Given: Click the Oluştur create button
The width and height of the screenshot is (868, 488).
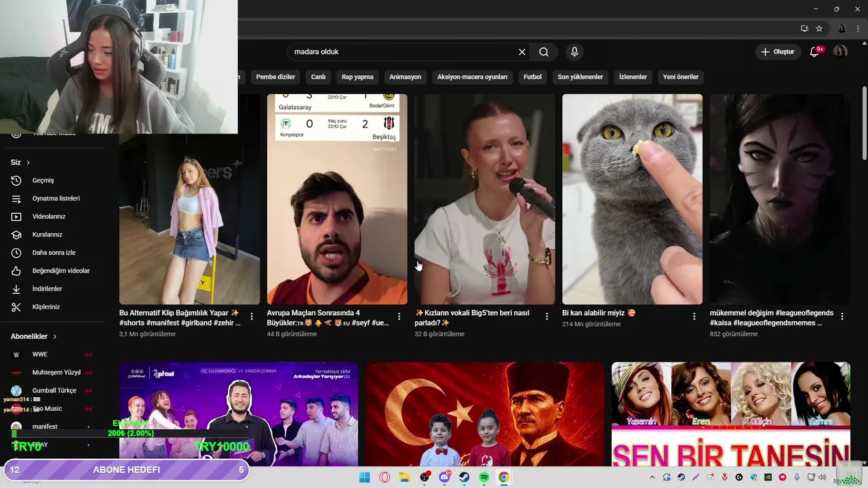Looking at the screenshot, I should (x=777, y=52).
